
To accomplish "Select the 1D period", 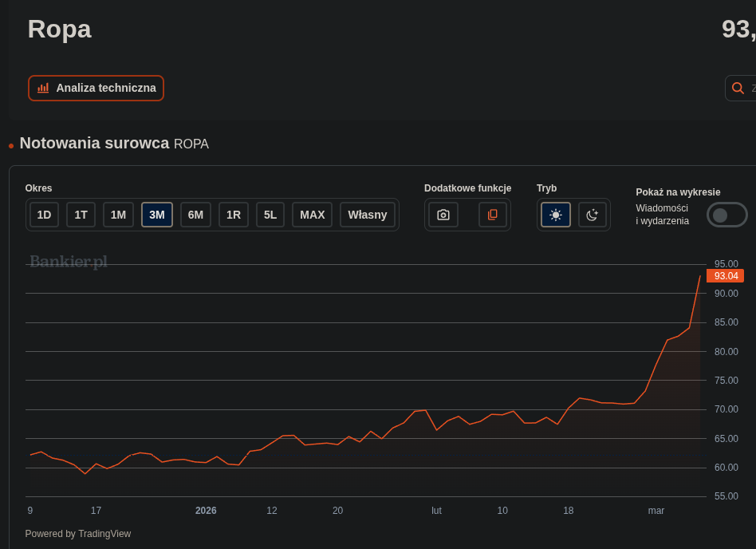I will click(x=44, y=215).
